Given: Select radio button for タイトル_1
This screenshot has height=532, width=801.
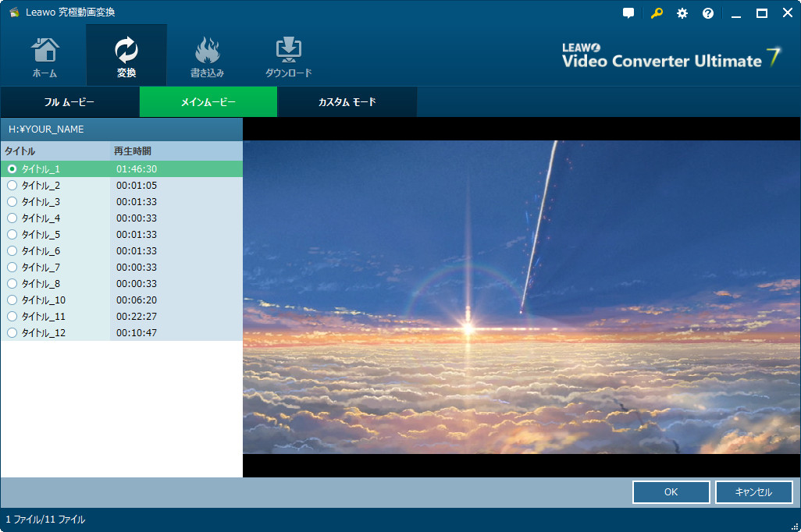Looking at the screenshot, I should pos(12,168).
